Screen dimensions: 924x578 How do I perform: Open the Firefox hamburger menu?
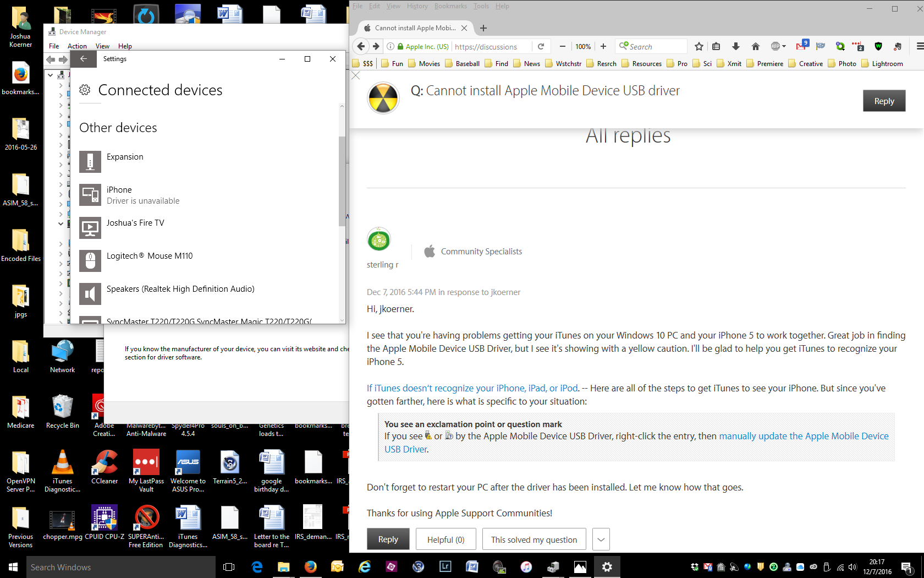point(919,46)
